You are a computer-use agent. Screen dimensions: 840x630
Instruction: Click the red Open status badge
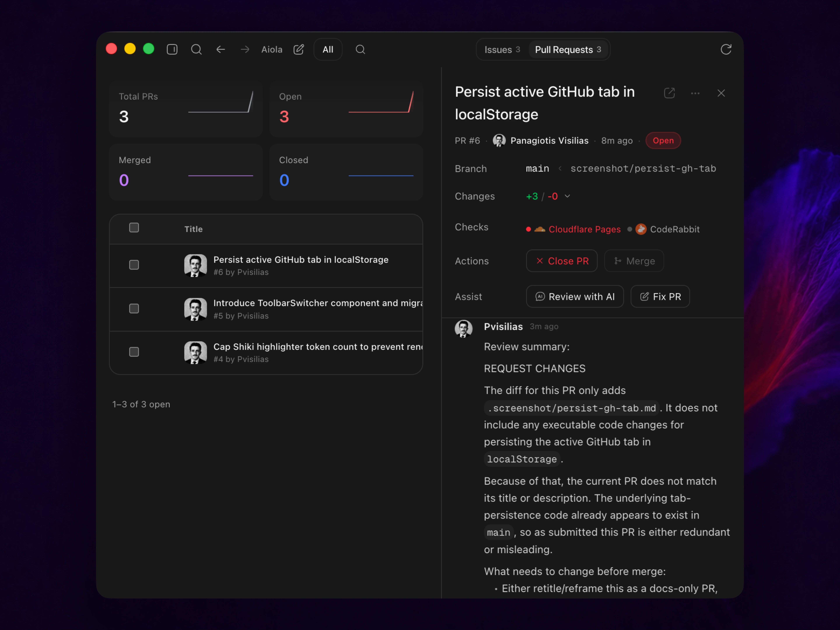coord(663,140)
